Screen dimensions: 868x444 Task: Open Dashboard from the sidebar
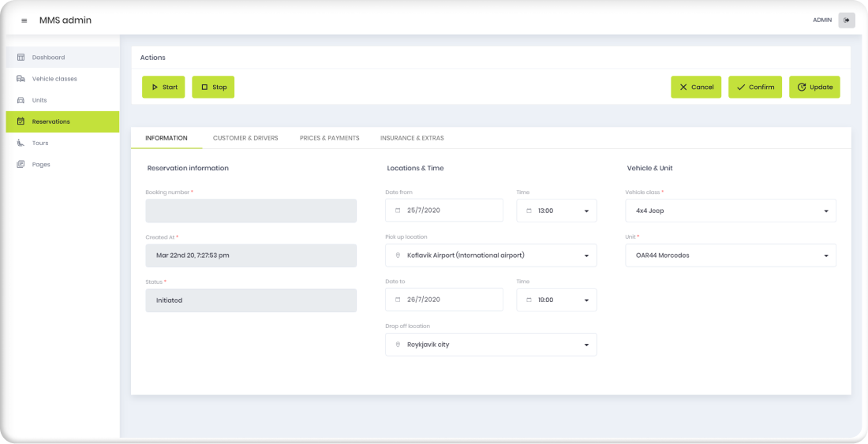tap(48, 58)
